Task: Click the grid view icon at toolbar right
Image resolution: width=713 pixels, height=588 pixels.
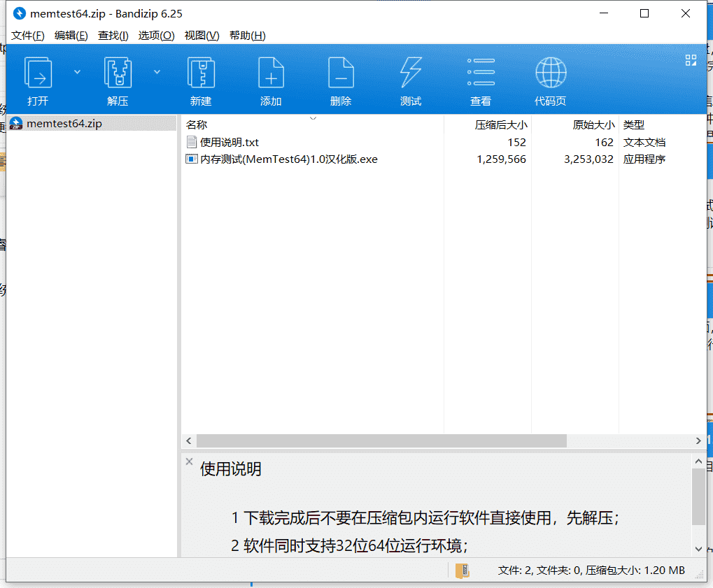Action: pyautogui.click(x=691, y=60)
